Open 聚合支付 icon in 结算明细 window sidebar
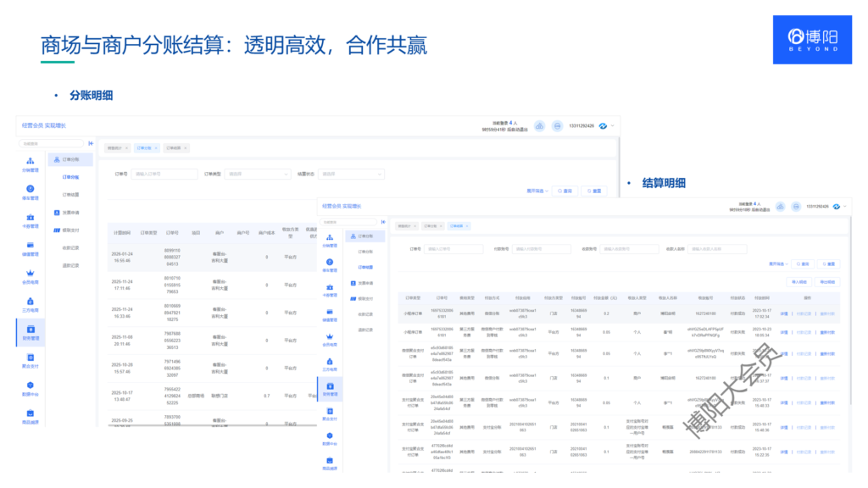 tap(330, 411)
